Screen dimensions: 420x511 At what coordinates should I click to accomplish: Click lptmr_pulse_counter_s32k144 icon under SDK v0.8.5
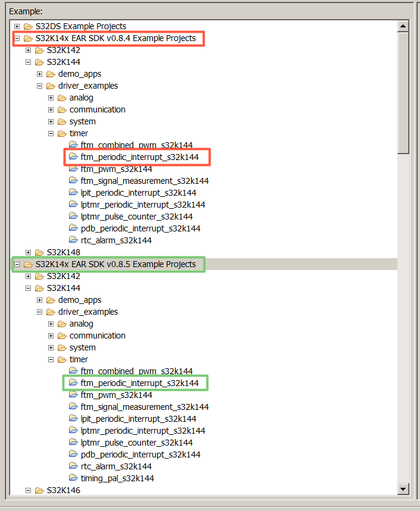coord(73,442)
